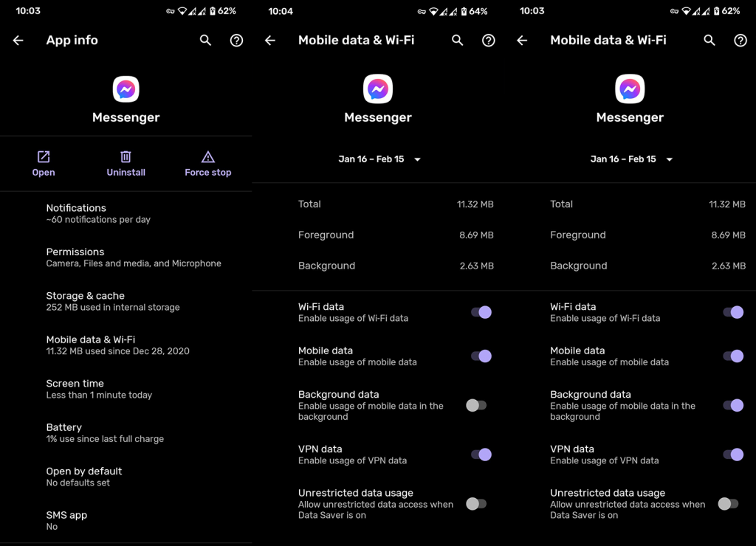This screenshot has height=546, width=756.
Task: Uninstall Messenger with the trash button
Action: 126,164
